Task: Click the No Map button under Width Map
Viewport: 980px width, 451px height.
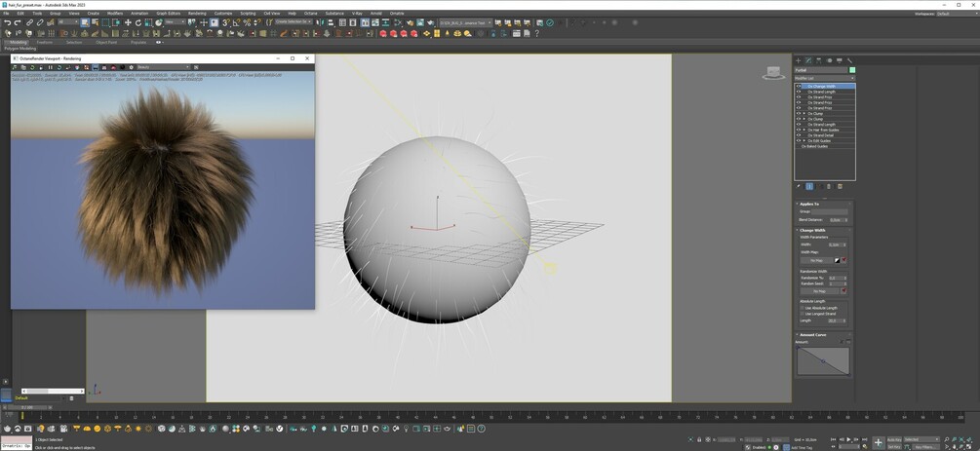Action: click(x=816, y=260)
